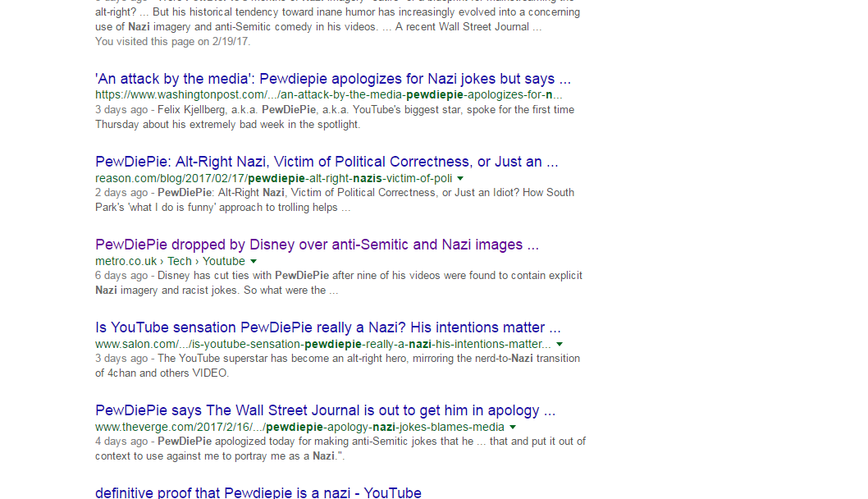Image resolution: width=868 pixels, height=499 pixels.
Task: Expand the dropdown arrow next to theverge.com URL
Action: point(513,428)
